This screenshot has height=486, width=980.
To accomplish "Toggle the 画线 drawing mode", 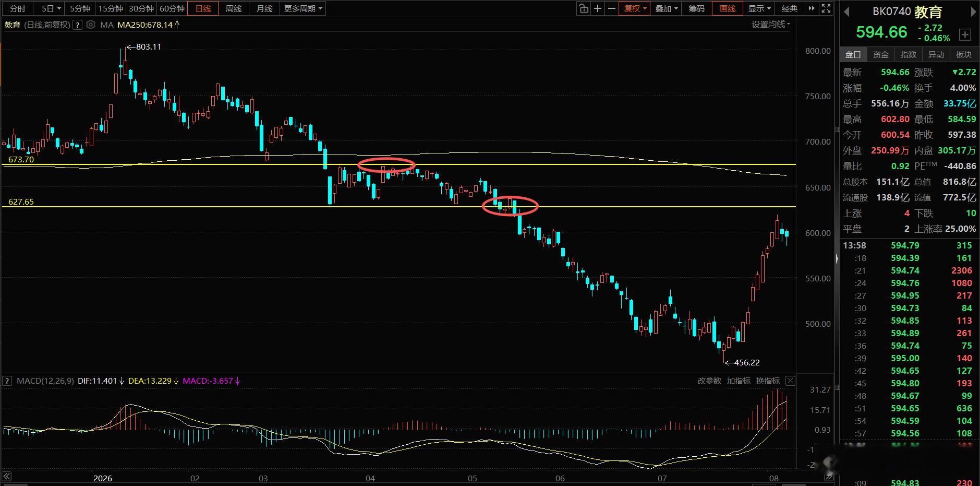I will (727, 8).
